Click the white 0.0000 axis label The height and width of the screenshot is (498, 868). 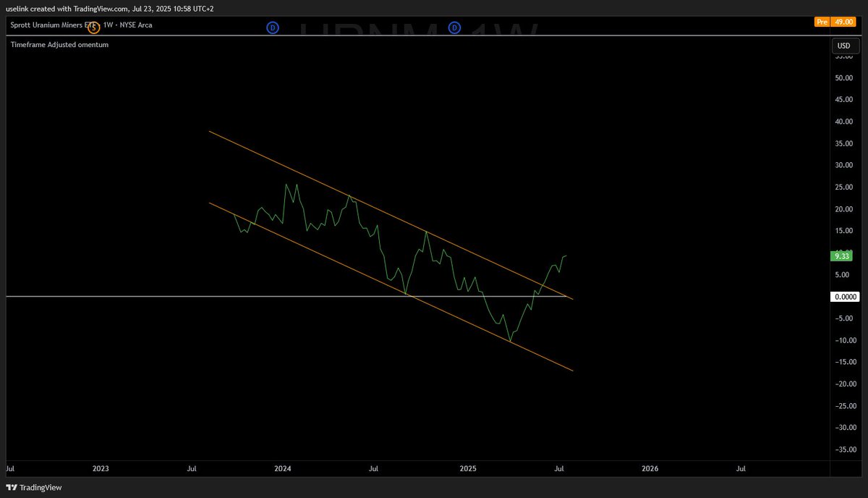coord(846,297)
